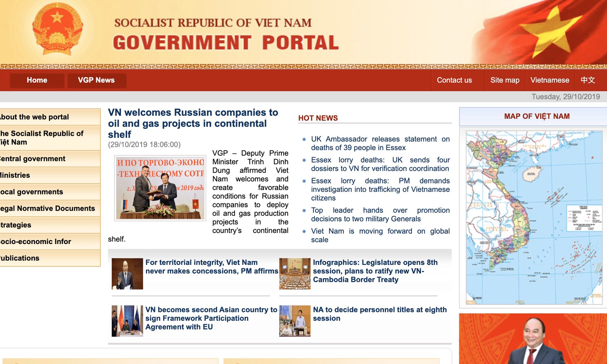Open Viet Nam moving forward global scale
The image size is (607, 364).
pyautogui.click(x=380, y=235)
